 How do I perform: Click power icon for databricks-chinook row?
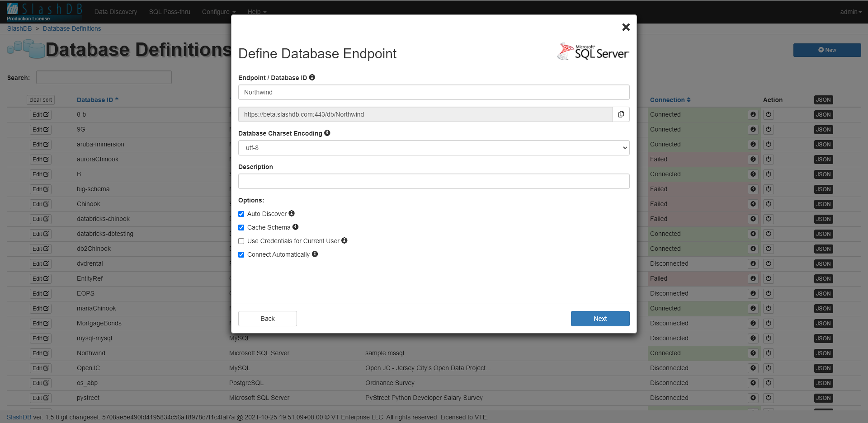pos(769,219)
